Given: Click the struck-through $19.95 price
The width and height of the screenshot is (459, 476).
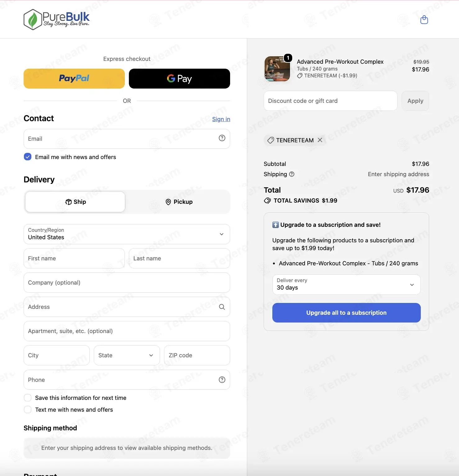Looking at the screenshot, I should click(x=421, y=62).
